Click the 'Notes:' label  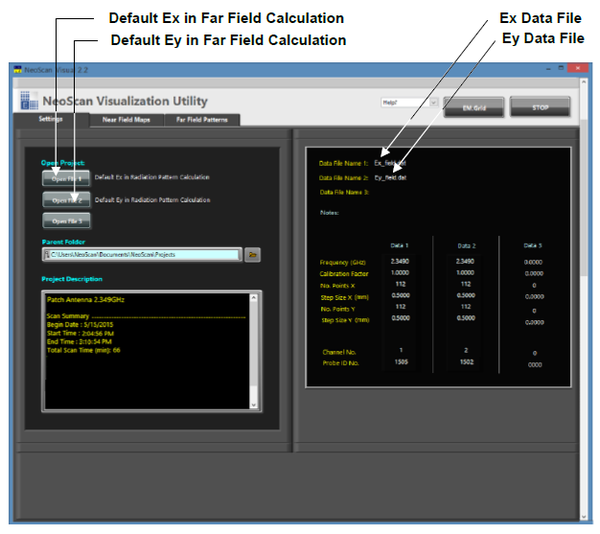[329, 213]
